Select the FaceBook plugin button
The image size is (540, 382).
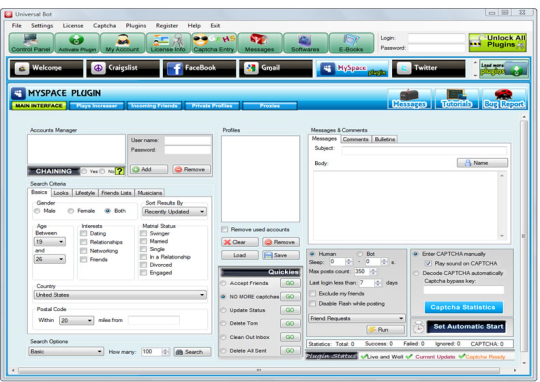point(199,68)
